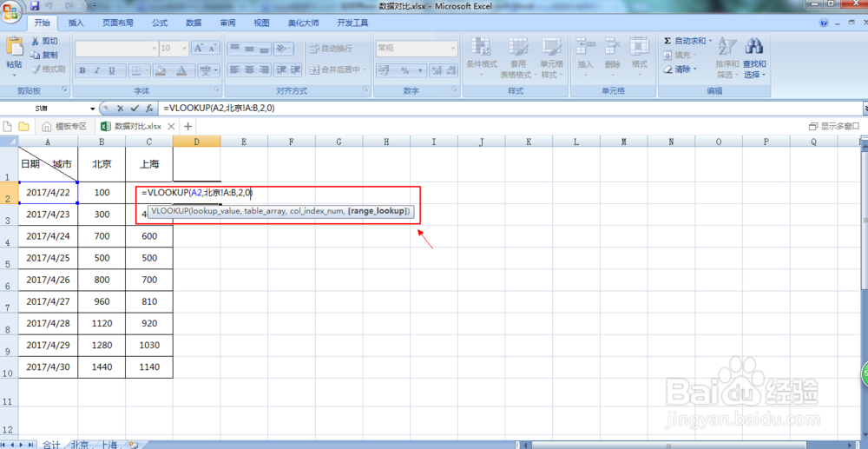Screen dimensions: 868x449
Task: Click the insert function fx icon
Action: tap(149, 109)
